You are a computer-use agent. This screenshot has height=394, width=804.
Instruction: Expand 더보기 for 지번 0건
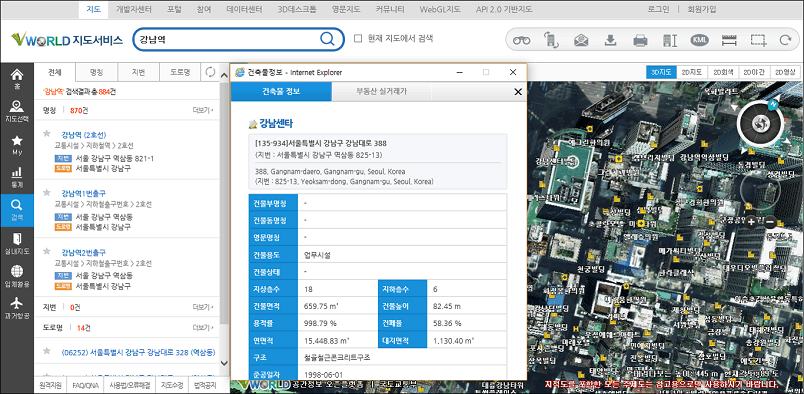[x=204, y=307]
